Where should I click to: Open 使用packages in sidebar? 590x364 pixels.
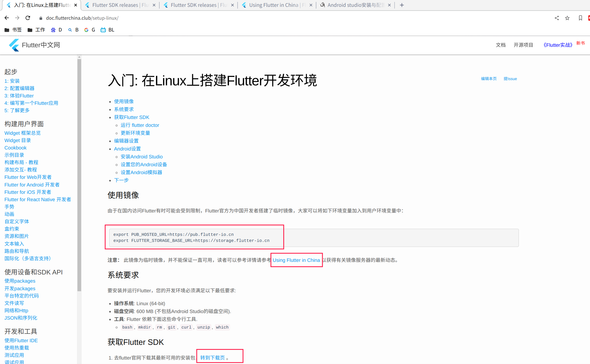coord(20,281)
